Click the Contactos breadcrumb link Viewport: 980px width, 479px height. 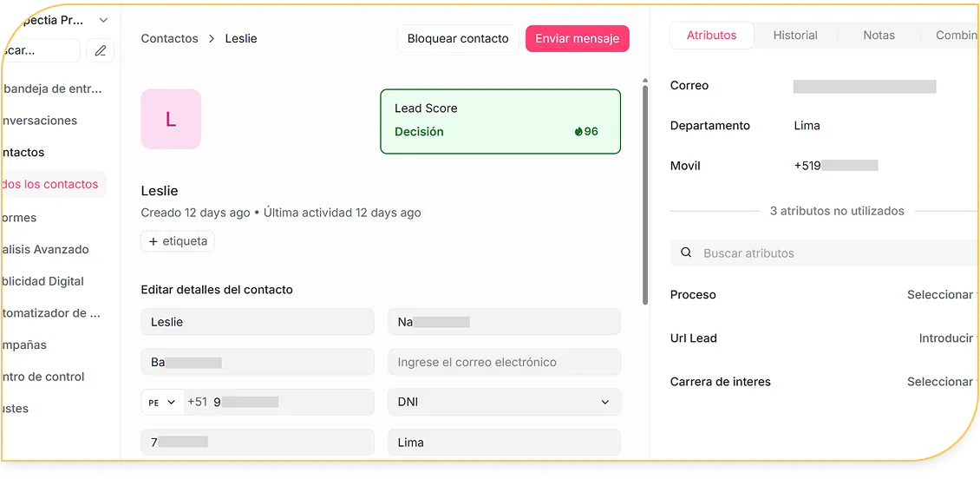point(169,39)
